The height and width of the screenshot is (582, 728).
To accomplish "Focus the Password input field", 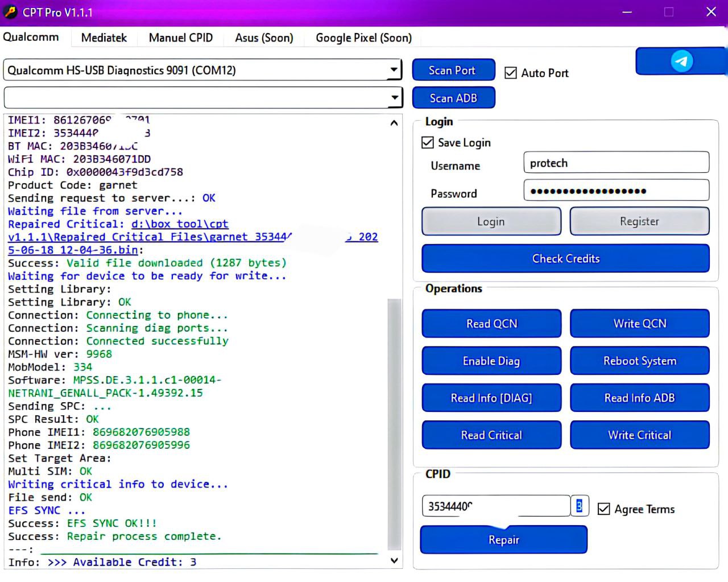I will tap(616, 191).
